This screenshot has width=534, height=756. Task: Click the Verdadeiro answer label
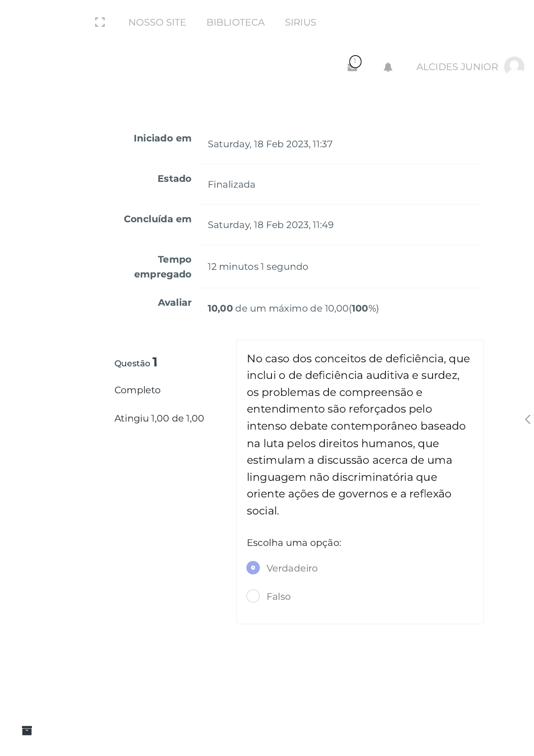pyautogui.click(x=292, y=568)
